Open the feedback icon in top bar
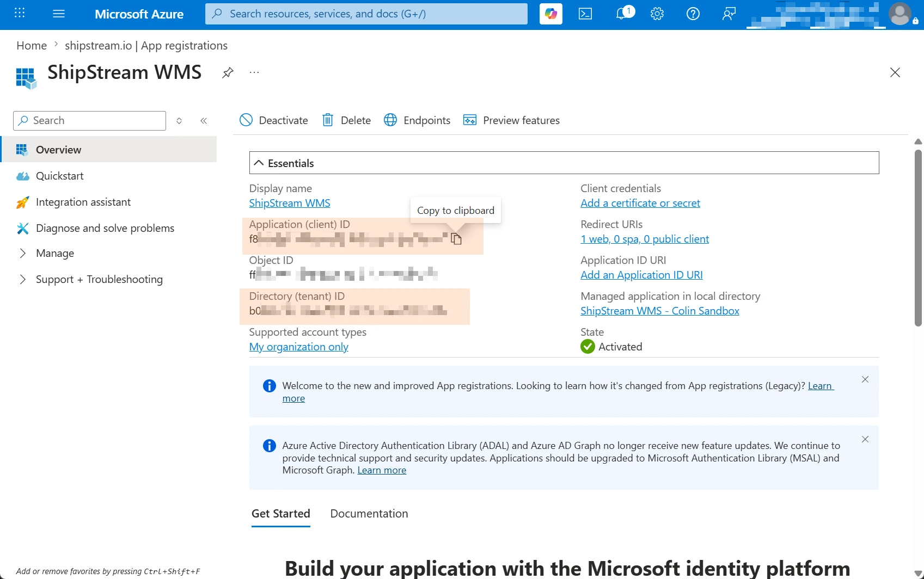This screenshot has height=579, width=924. click(729, 14)
